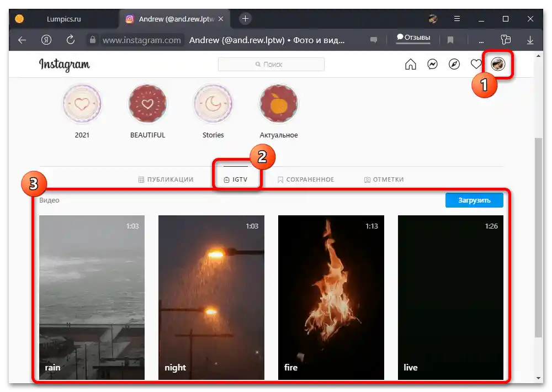Screen dimensions: 552x392
Task: Open Messenger direct messages icon
Action: pyautogui.click(x=432, y=64)
